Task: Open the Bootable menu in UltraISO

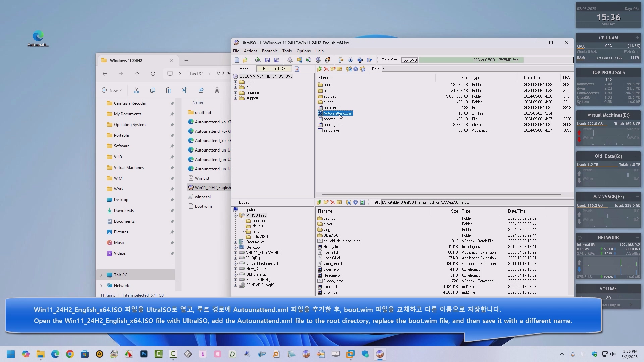Action: click(269, 51)
